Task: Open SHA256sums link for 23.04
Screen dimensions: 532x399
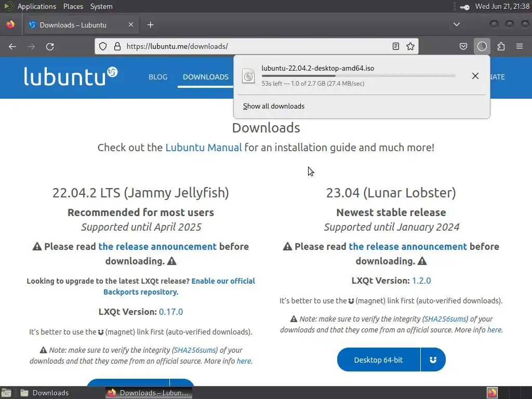Action: point(445,320)
